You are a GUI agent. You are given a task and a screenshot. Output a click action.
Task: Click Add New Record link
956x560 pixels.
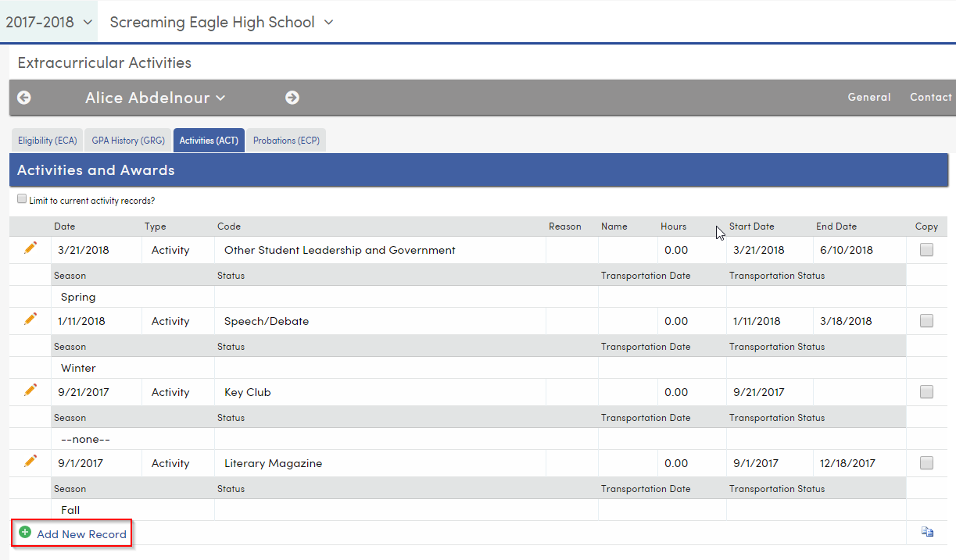click(81, 535)
